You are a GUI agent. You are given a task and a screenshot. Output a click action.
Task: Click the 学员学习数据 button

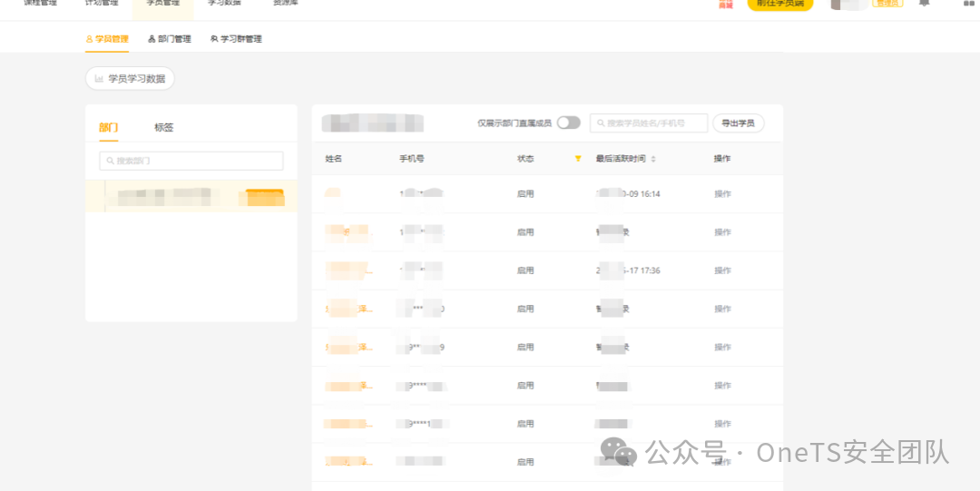[130, 79]
